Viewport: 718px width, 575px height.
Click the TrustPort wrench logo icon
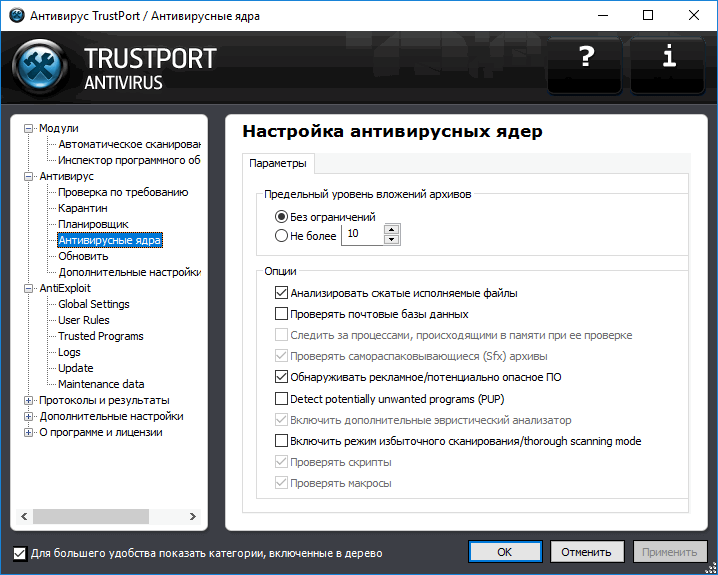[40, 66]
